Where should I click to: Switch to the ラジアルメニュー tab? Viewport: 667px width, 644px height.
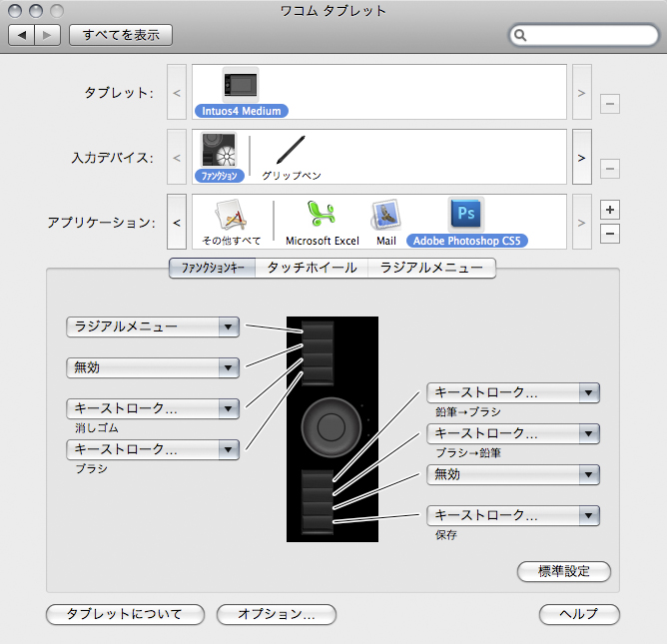click(431, 268)
